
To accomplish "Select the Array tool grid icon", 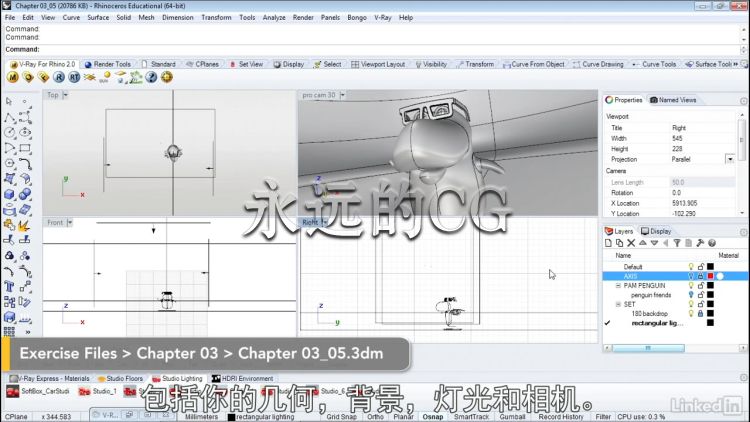I will pos(9,331).
